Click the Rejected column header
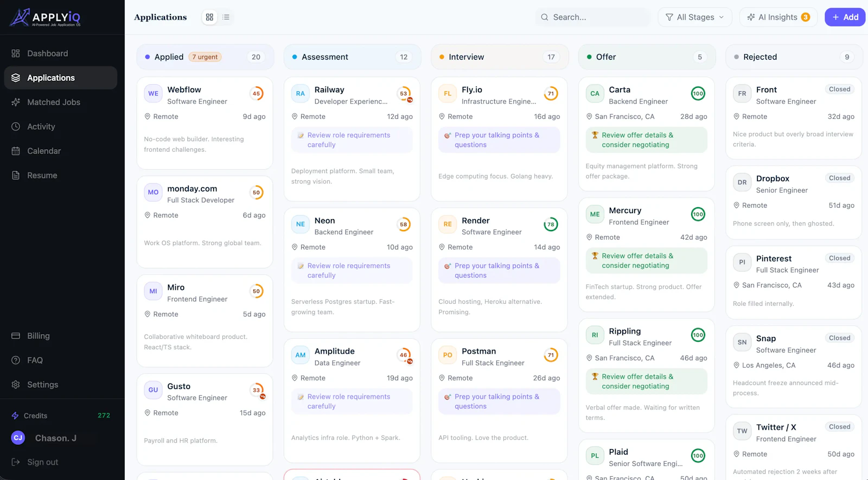 point(794,57)
